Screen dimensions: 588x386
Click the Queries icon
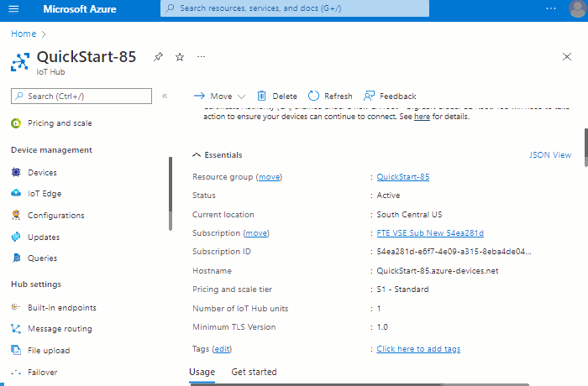[16, 258]
